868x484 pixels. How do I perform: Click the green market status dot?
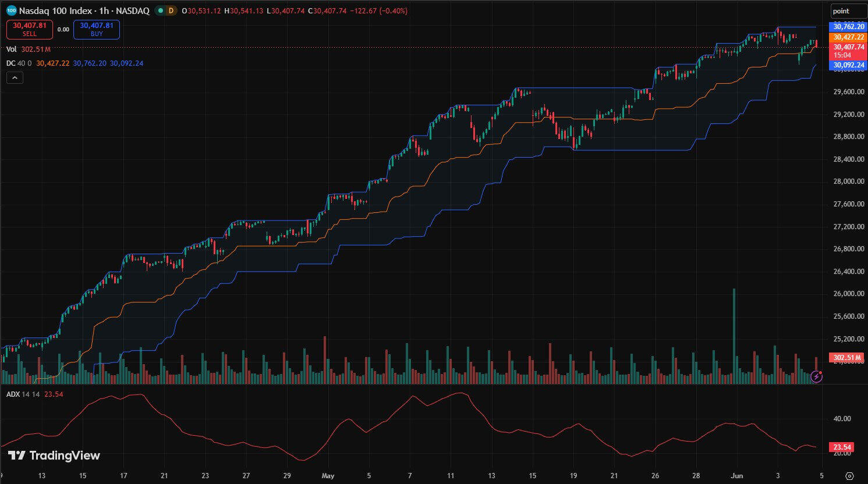pos(160,10)
